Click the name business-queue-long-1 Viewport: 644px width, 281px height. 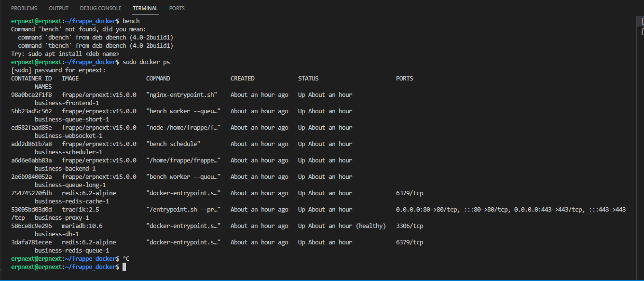70,185
